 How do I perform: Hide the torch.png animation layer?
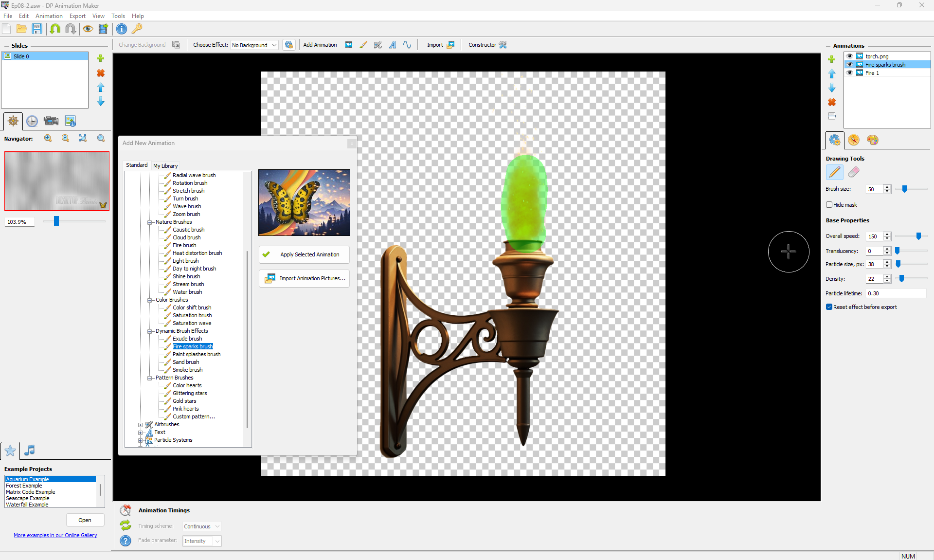[849, 56]
